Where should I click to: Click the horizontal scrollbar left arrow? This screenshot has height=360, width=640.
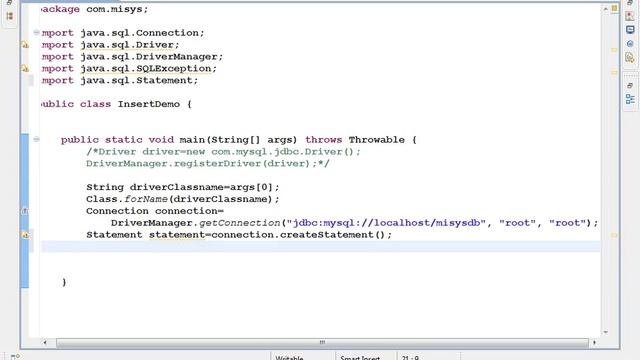tap(45, 342)
